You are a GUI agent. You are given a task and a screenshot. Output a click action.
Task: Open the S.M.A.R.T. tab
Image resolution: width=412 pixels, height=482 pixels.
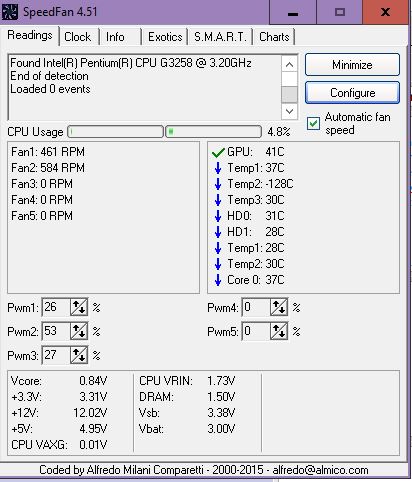tap(220, 37)
